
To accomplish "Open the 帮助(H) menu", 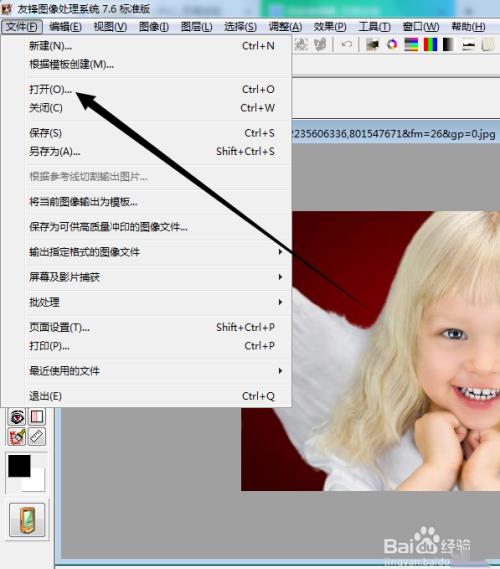I will pos(468,27).
